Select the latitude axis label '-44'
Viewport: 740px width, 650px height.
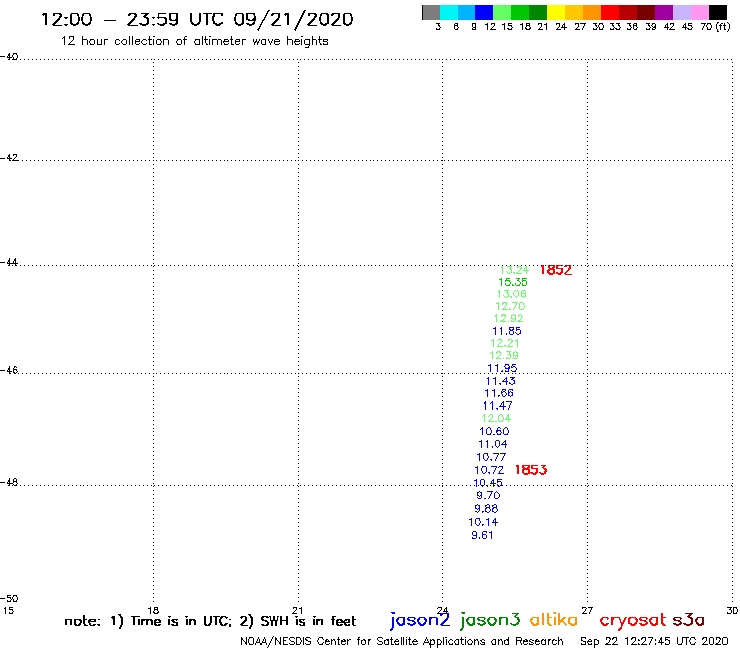[9, 262]
